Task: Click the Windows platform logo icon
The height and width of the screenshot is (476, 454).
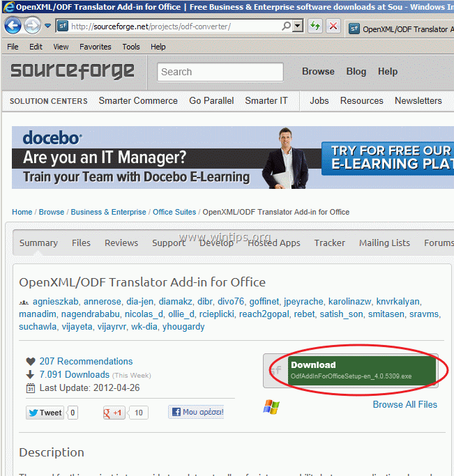Action: [271, 407]
